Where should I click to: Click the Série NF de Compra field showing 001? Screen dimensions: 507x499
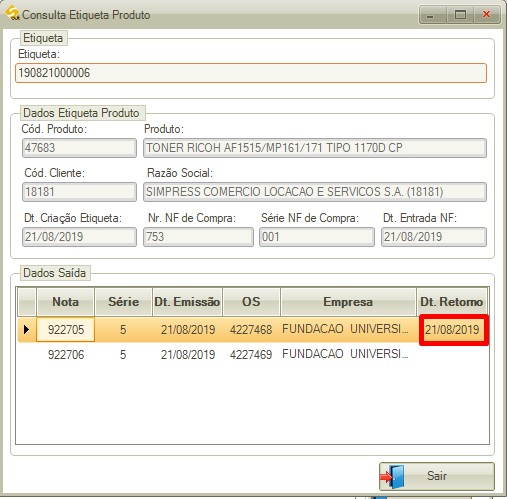pos(317,237)
